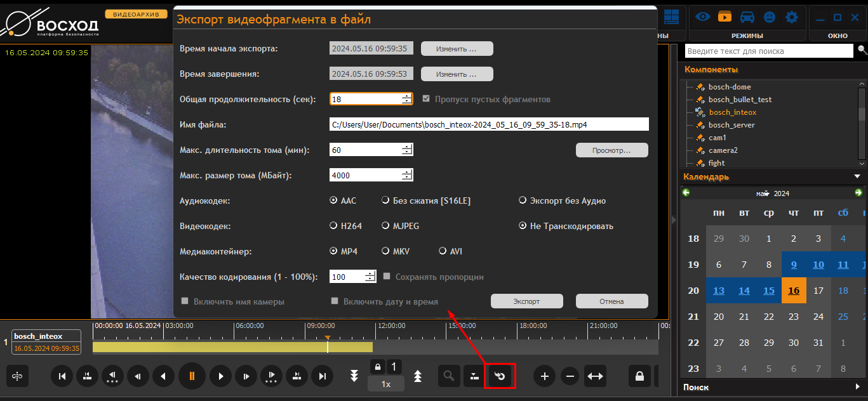
Task: Choose the MKV media container
Action: click(x=385, y=251)
